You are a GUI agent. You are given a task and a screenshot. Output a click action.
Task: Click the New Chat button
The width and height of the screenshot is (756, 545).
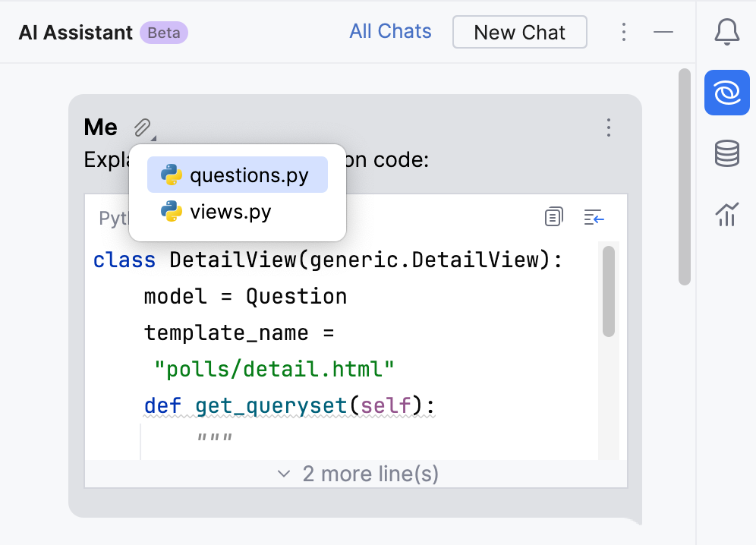(x=519, y=32)
